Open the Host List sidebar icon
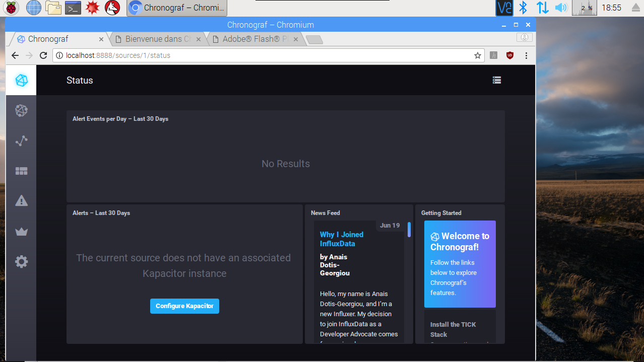 pos(21,111)
